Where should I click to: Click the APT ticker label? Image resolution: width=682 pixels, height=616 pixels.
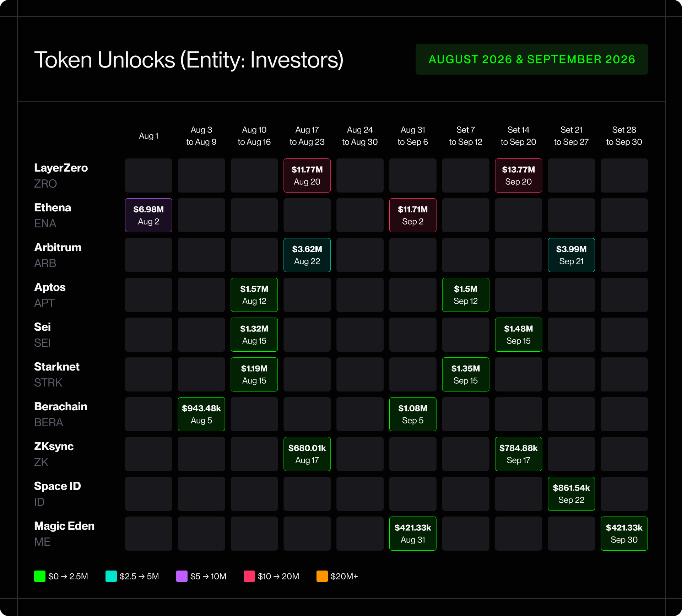[44, 303]
